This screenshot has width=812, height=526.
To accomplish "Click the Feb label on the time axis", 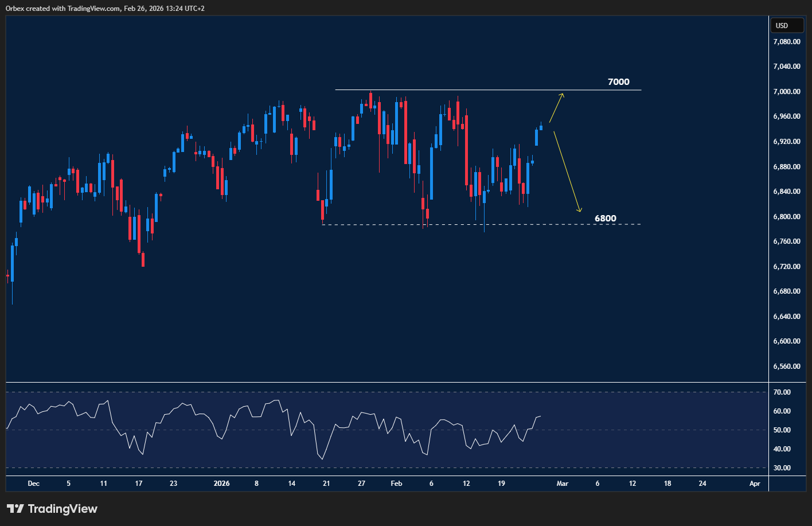I will click(396, 484).
